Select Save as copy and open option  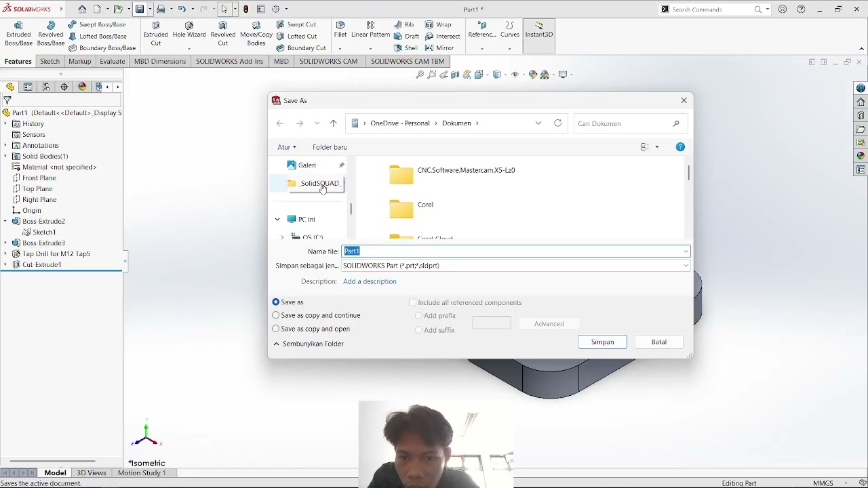tap(276, 329)
